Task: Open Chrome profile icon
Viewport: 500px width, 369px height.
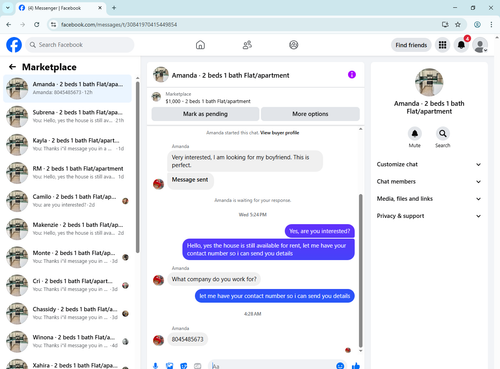Action: coord(477,24)
